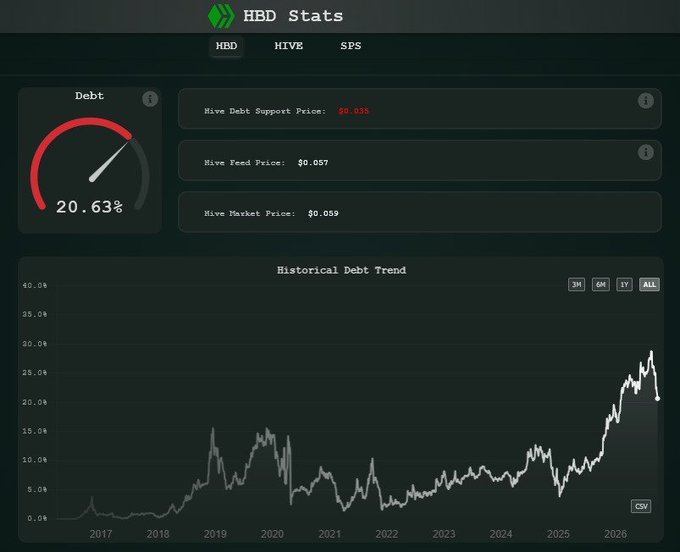Click the 20.0% y-axis label

click(x=35, y=402)
